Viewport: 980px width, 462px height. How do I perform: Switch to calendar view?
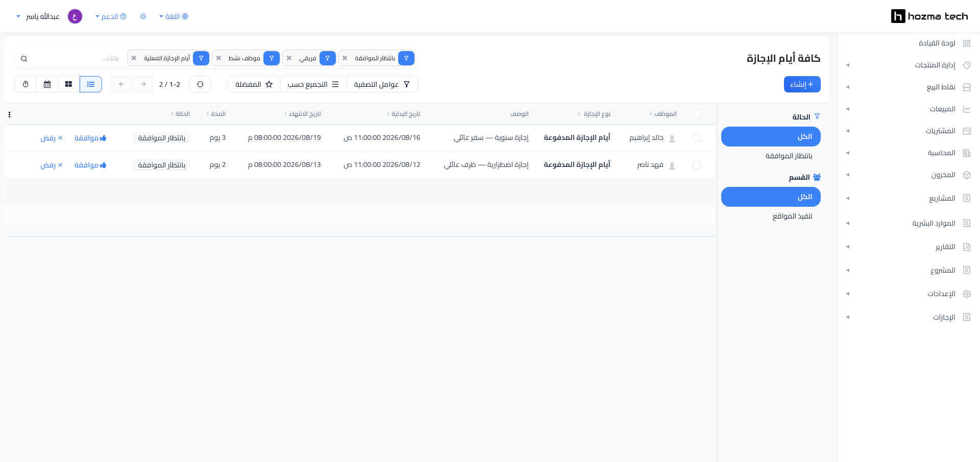click(x=47, y=84)
